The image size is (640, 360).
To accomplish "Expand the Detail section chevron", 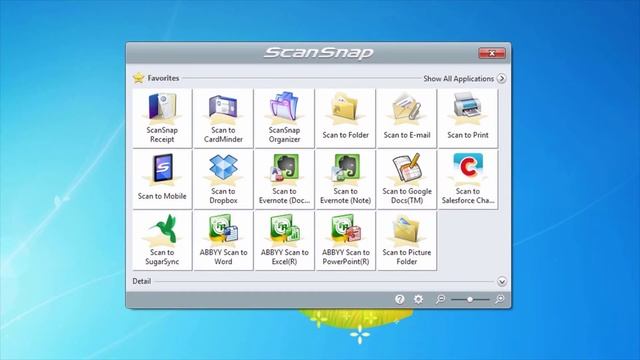I will coord(502,281).
